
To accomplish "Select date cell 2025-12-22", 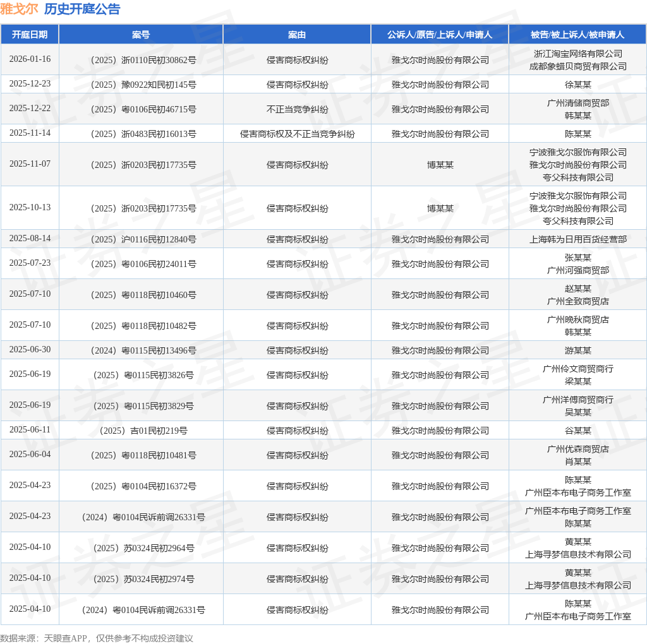I will 30,109.
